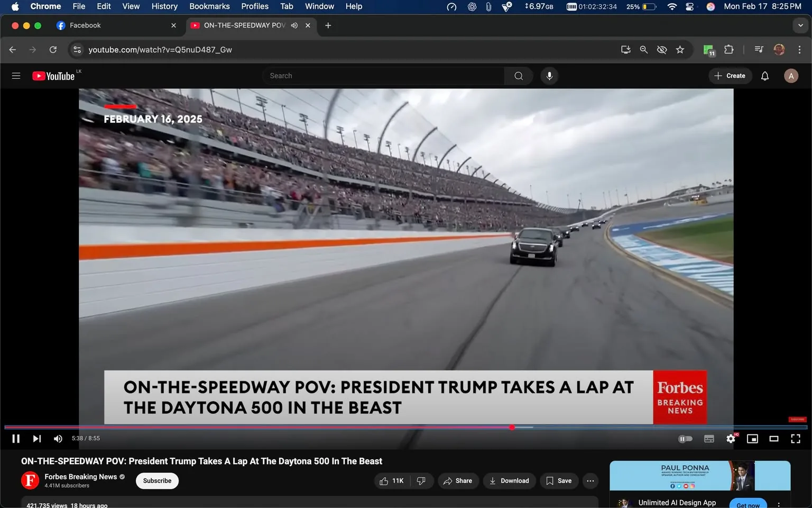Switch the video to theater mode
The height and width of the screenshot is (508, 812).
[x=773, y=438]
